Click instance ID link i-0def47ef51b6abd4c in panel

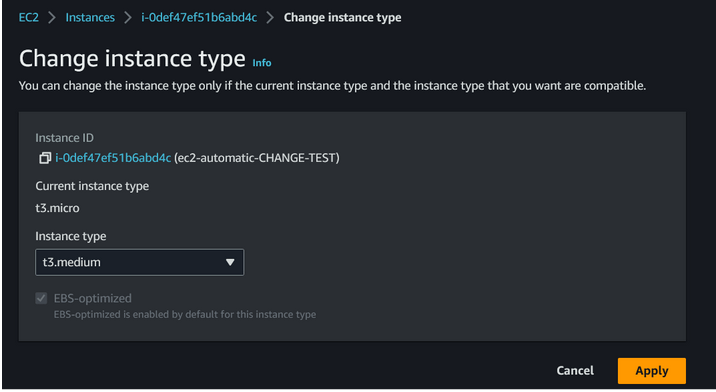tap(113, 158)
